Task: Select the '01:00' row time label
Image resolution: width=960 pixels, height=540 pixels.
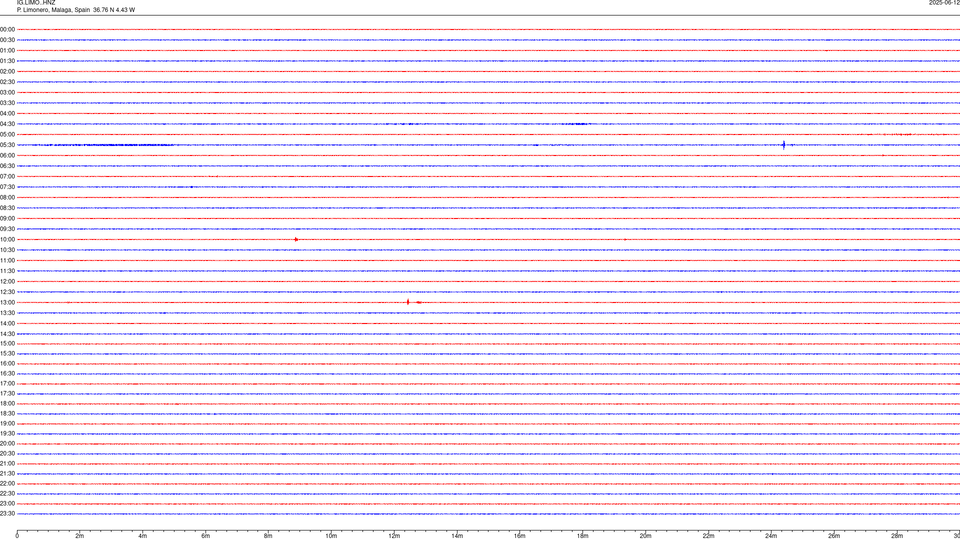Action: (7, 50)
